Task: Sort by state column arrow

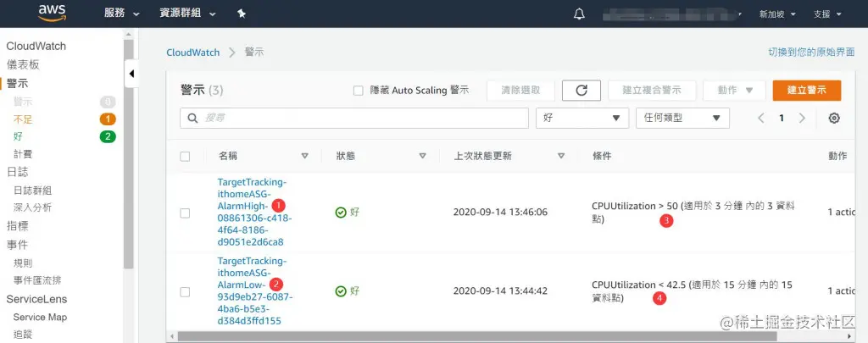Action: (x=422, y=156)
